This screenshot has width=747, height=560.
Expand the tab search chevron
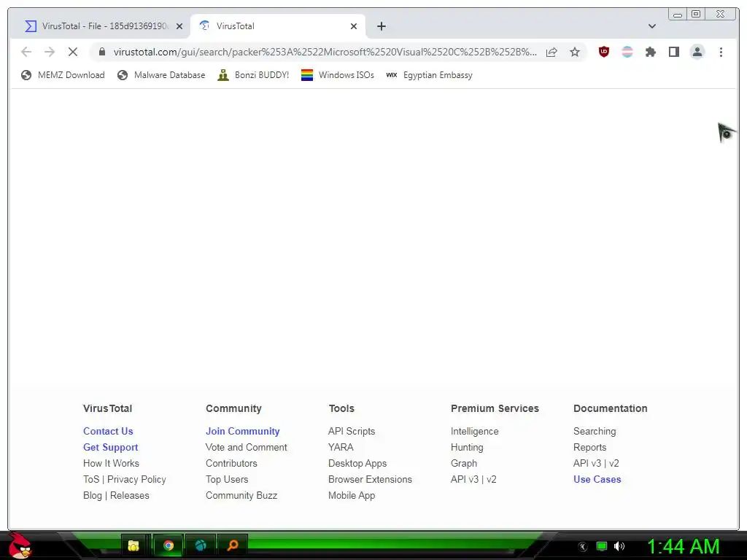pos(652,26)
